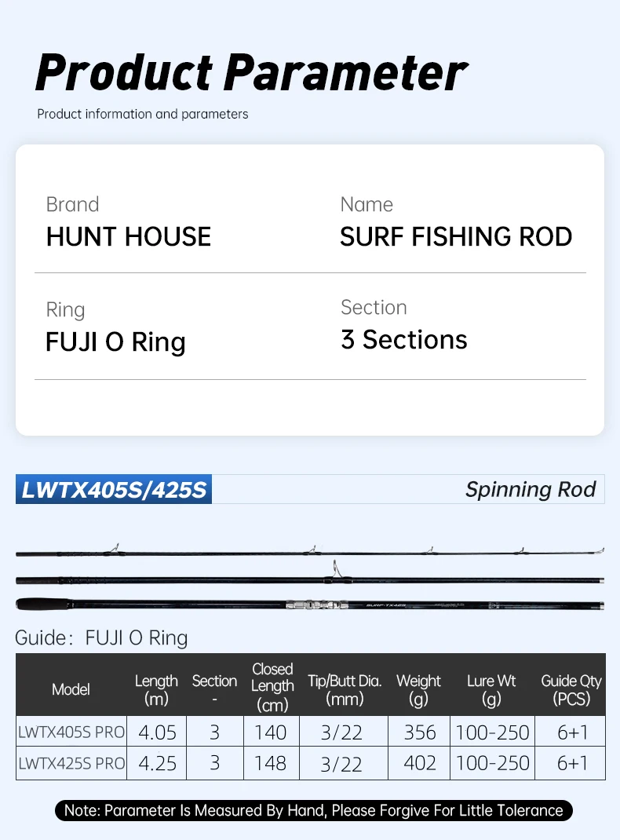Click the Product information and parameters subtitle
The width and height of the screenshot is (620, 840).
point(143,114)
